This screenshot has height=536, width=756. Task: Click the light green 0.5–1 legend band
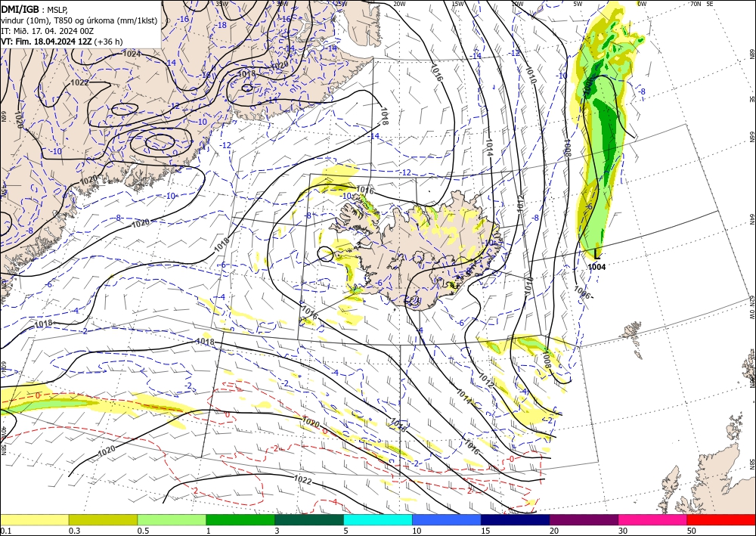(x=172, y=519)
